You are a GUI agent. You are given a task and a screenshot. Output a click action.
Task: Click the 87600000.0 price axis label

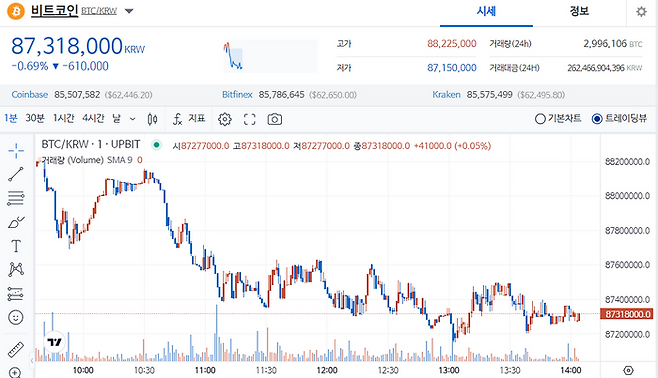tap(627, 265)
